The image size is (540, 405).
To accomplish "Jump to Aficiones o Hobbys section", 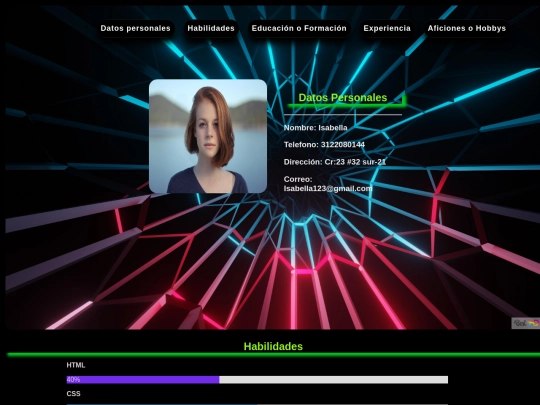I will click(467, 28).
